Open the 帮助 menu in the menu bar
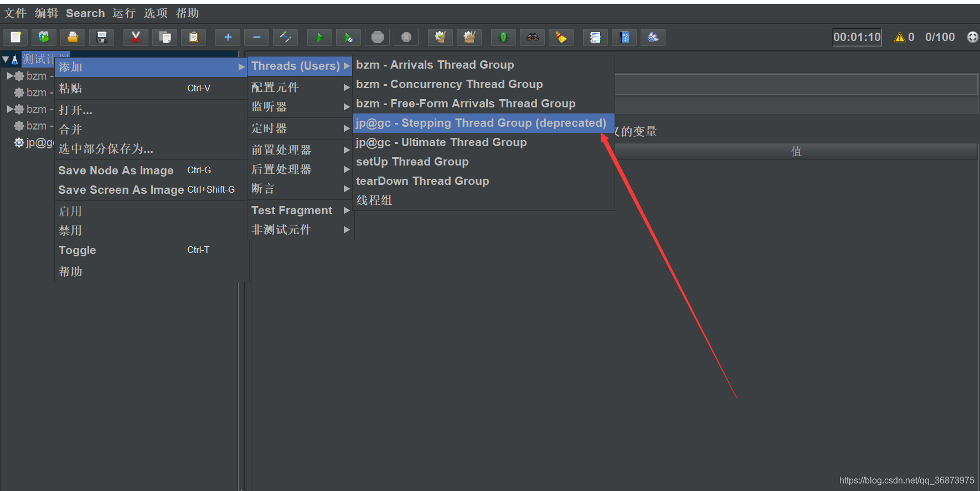 [187, 13]
